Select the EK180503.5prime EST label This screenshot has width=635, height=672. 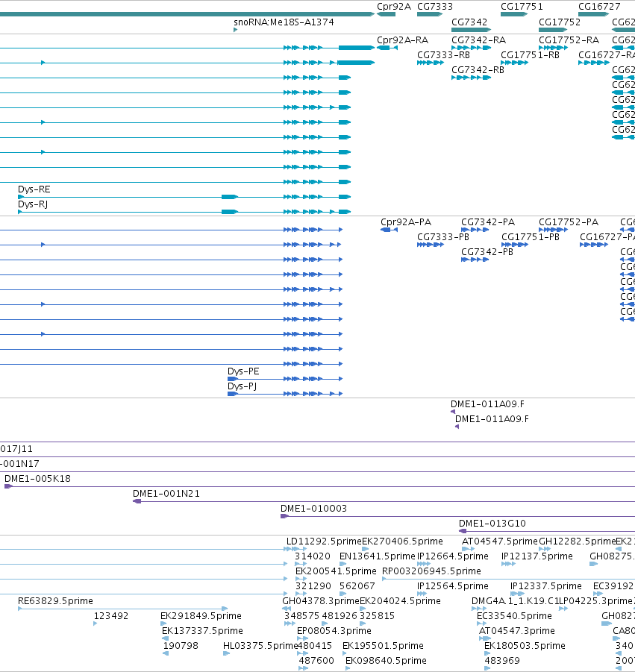click(525, 647)
